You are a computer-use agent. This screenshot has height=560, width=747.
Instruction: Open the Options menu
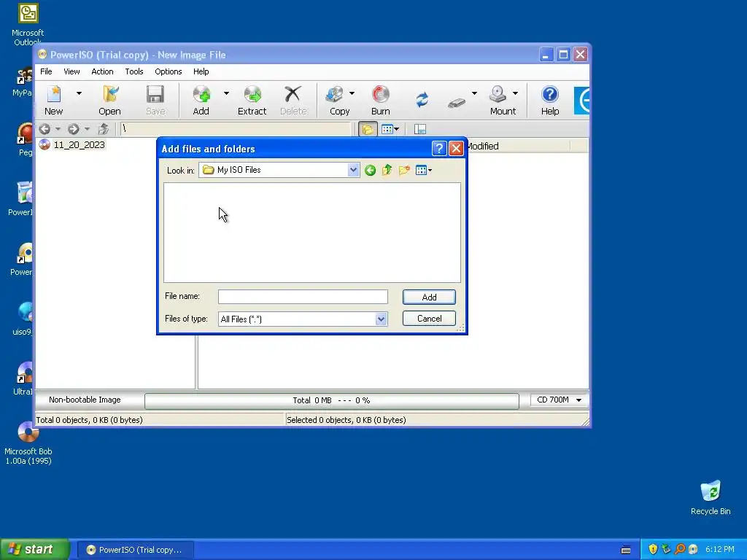tap(169, 71)
